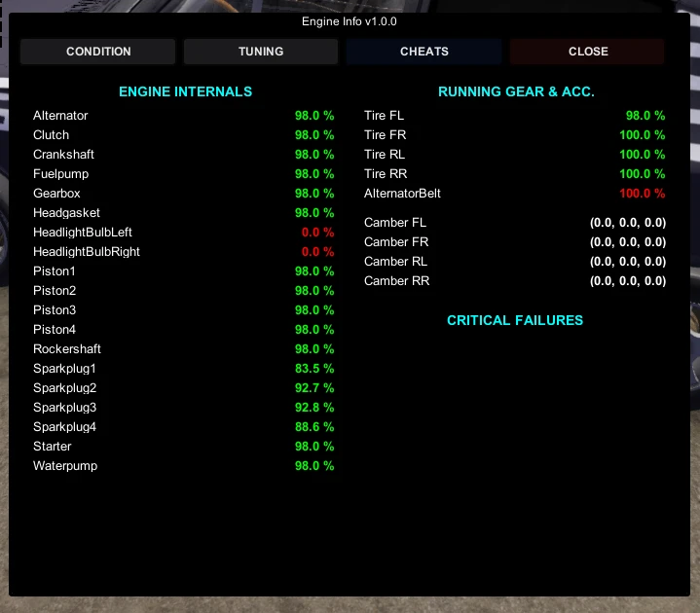Click Tire FL value 98.0 %
This screenshot has width=700, height=613.
[645, 116]
